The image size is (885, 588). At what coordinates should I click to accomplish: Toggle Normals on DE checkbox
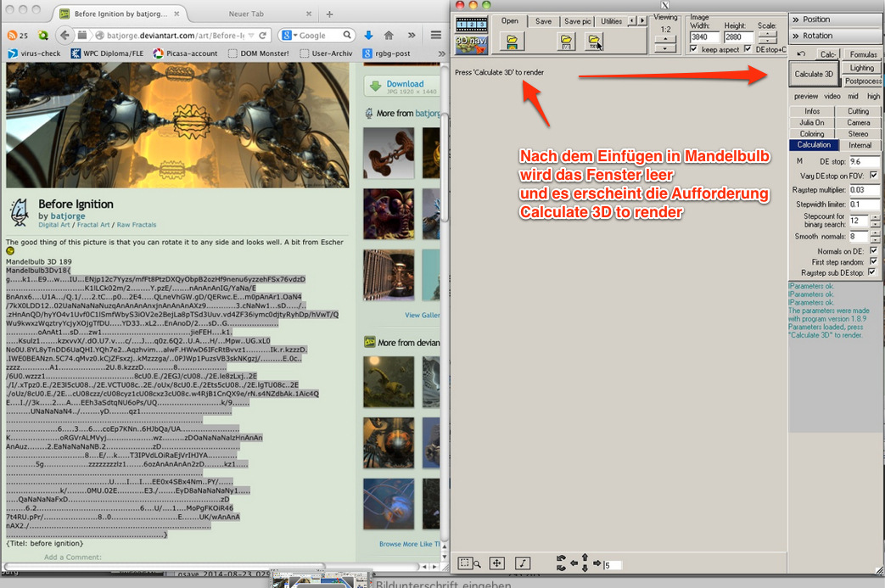pos(874,250)
